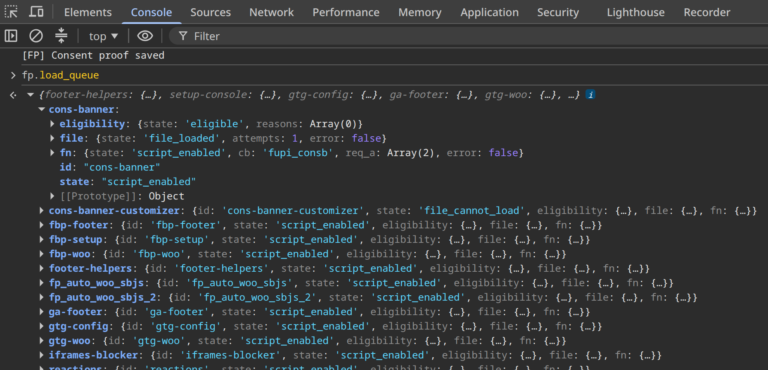This screenshot has height=370, width=768.
Task: Expand the fbp-footer entry
Action: [x=42, y=225]
